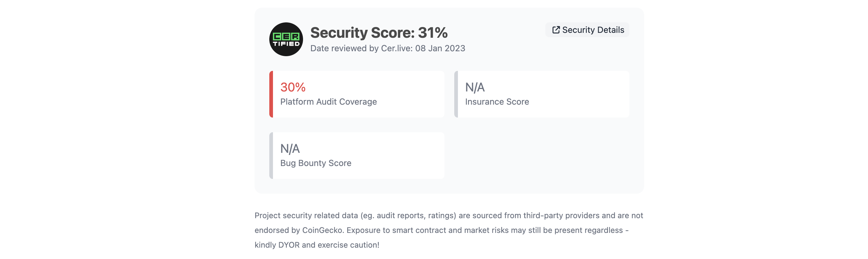Click the CERtified logo badge

(286, 40)
